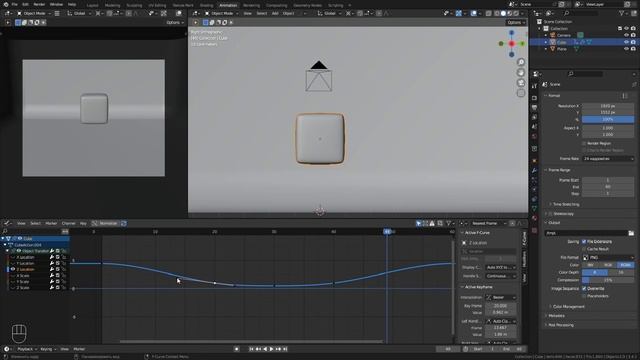640x360 pixels.
Task: Hide the Camera in outliner via eye
Action: click(x=626, y=35)
